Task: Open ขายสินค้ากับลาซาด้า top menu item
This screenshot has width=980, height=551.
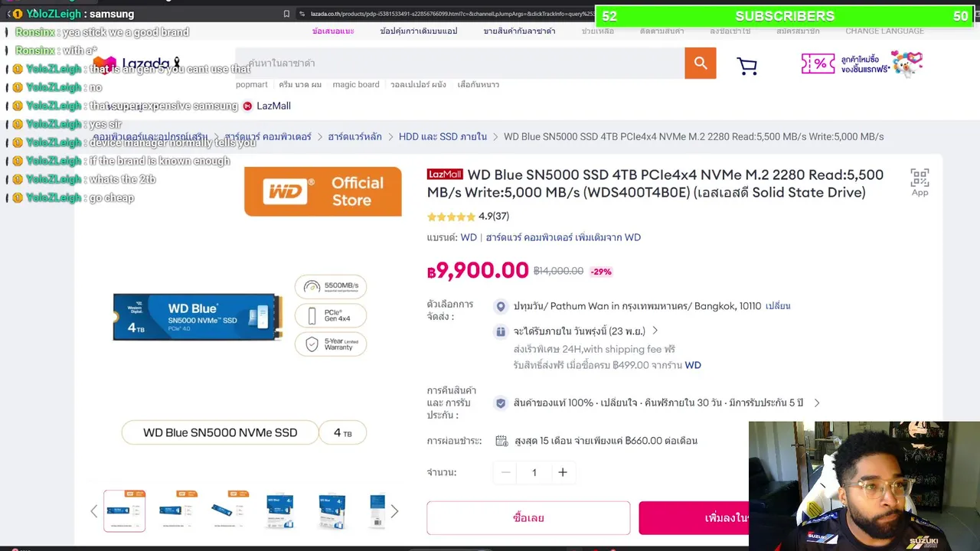Action: (x=519, y=31)
